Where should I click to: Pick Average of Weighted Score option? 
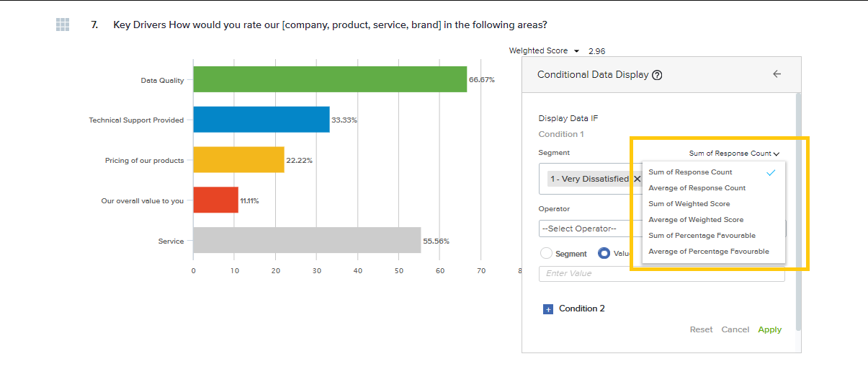[x=696, y=220]
